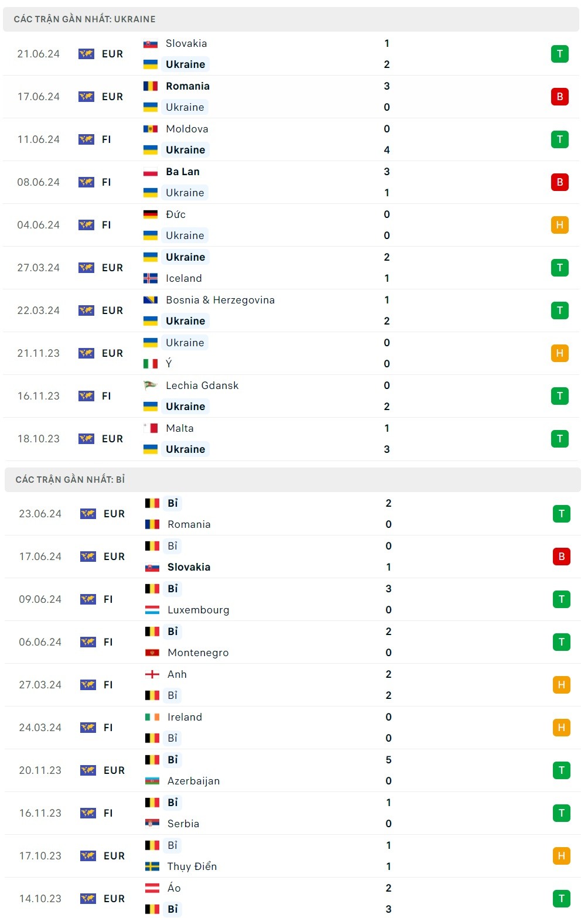Open the 14.10.23 Áo vs Bỉ match row
Image resolution: width=588 pixels, height=918 pixels.
[x=293, y=899]
